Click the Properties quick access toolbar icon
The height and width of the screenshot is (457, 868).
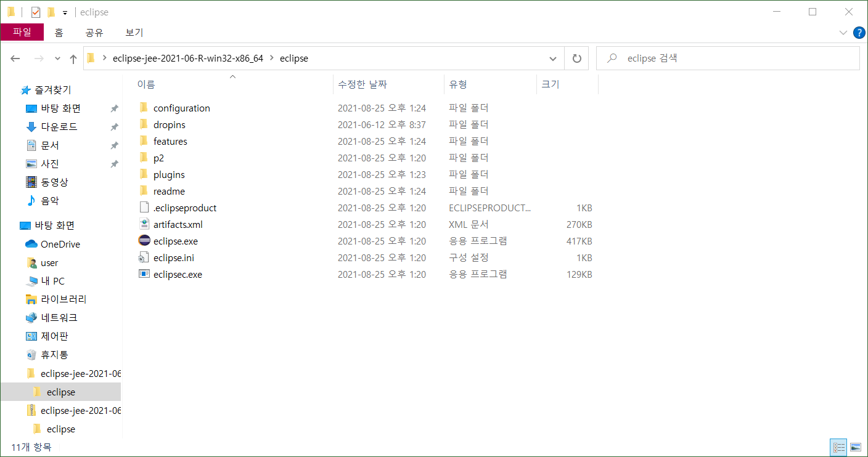pyautogui.click(x=36, y=12)
